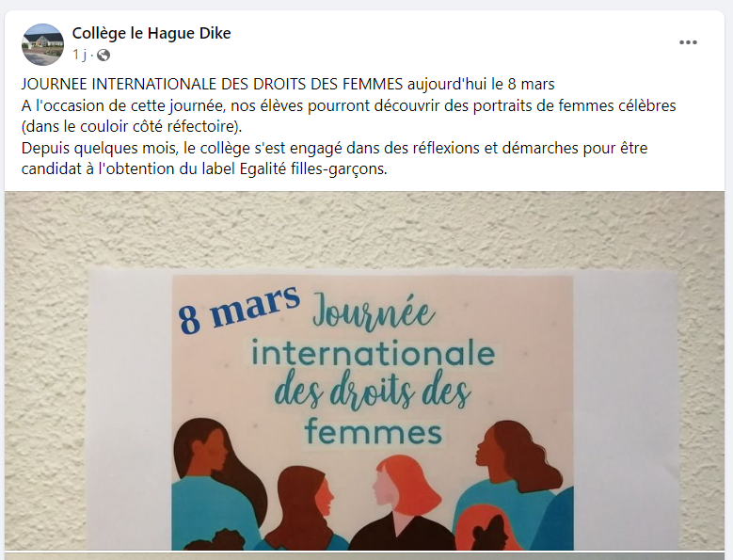Open the Collège le Hague Dike page name
This screenshot has height=560, width=733.
(x=151, y=33)
